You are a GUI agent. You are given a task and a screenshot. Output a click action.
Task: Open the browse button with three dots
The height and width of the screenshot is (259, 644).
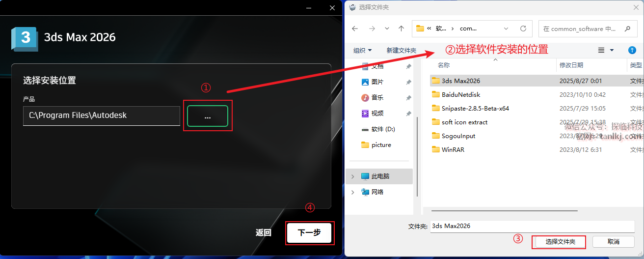(x=208, y=116)
